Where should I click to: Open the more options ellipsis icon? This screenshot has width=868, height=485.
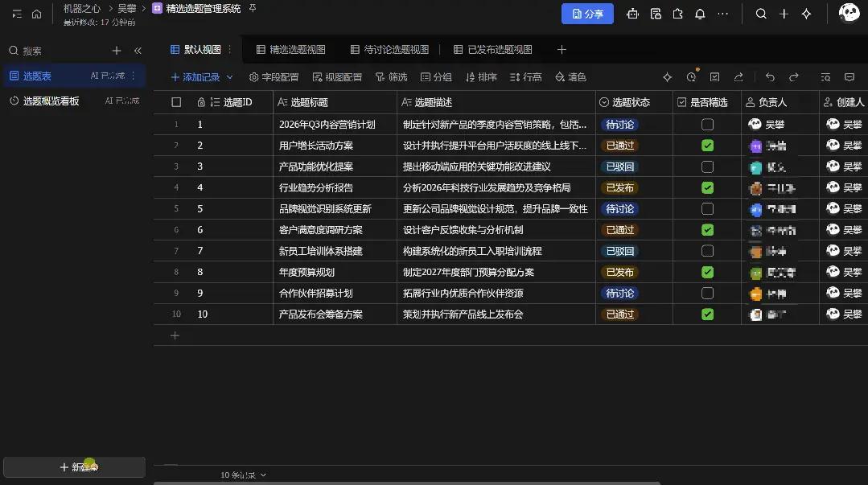click(723, 14)
